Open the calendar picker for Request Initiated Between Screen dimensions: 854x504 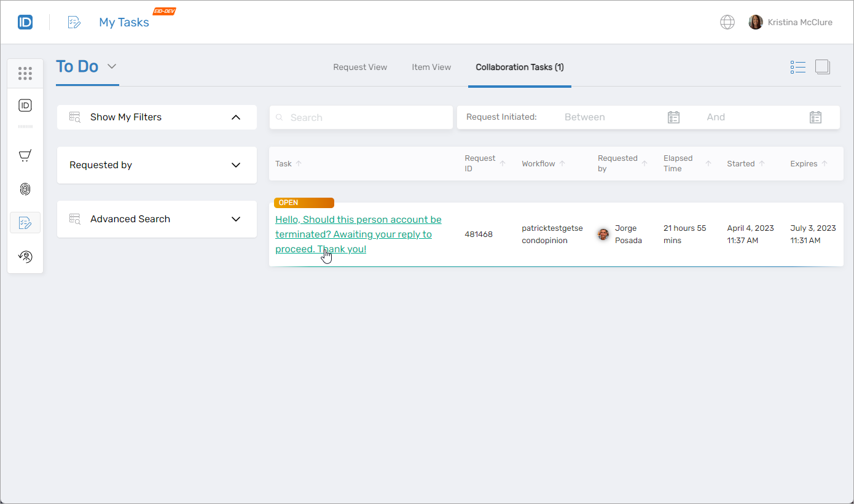(x=673, y=117)
